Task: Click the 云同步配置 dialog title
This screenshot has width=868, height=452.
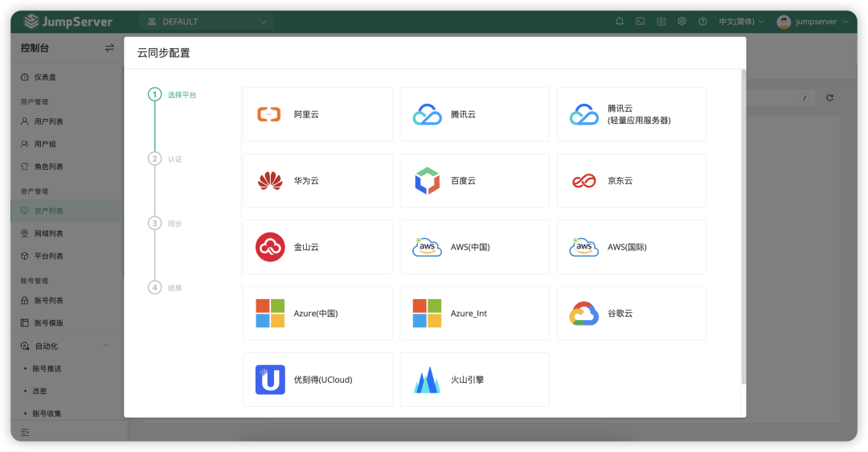Action: pos(164,53)
